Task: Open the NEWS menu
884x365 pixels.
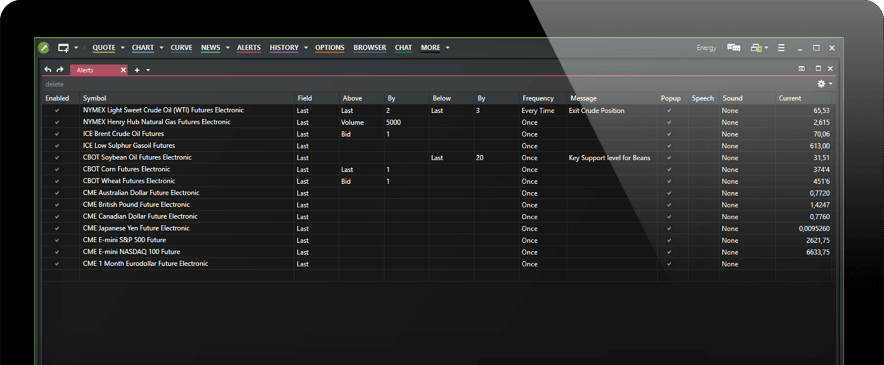Action: click(211, 48)
